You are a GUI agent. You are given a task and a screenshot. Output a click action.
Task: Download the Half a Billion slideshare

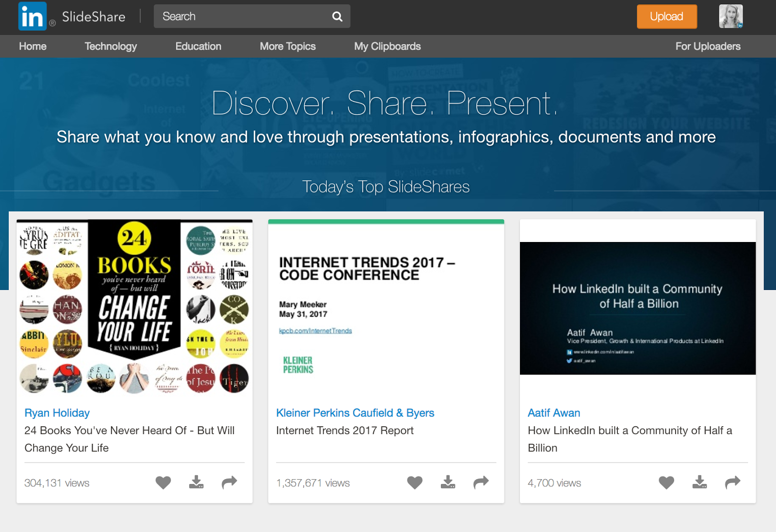tap(700, 482)
